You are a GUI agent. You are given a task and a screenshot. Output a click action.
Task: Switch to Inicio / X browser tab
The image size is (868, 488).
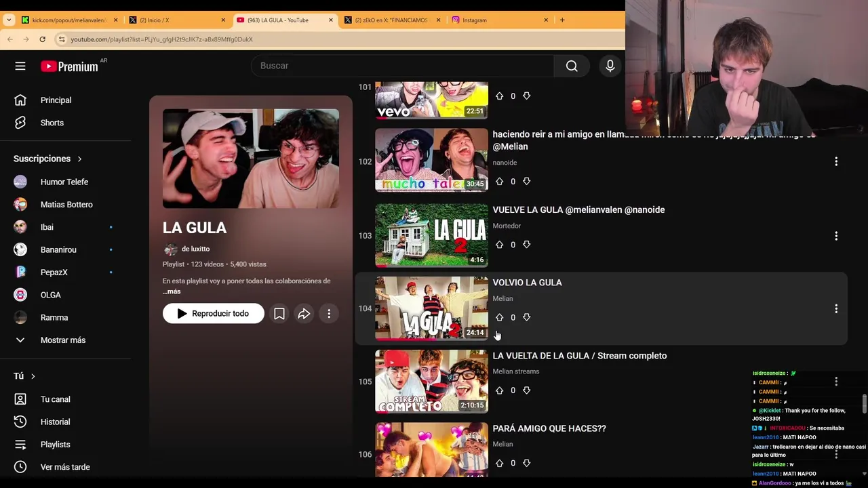pos(178,20)
